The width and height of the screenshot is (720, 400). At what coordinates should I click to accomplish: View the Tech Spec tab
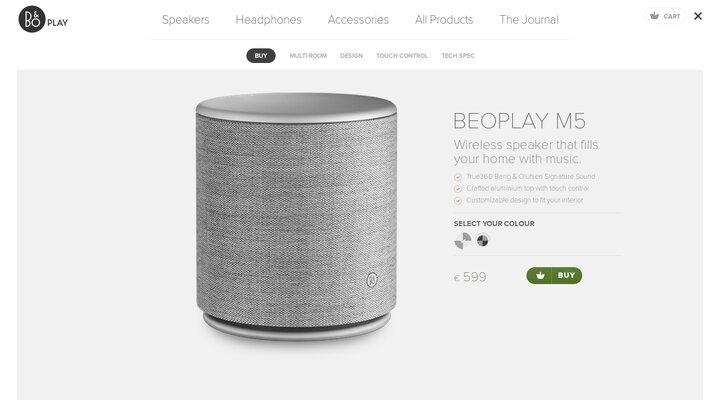(458, 56)
